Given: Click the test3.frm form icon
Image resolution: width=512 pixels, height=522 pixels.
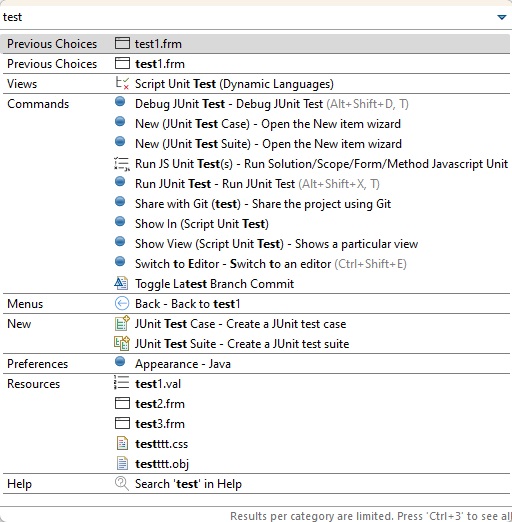Looking at the screenshot, I should tap(122, 423).
